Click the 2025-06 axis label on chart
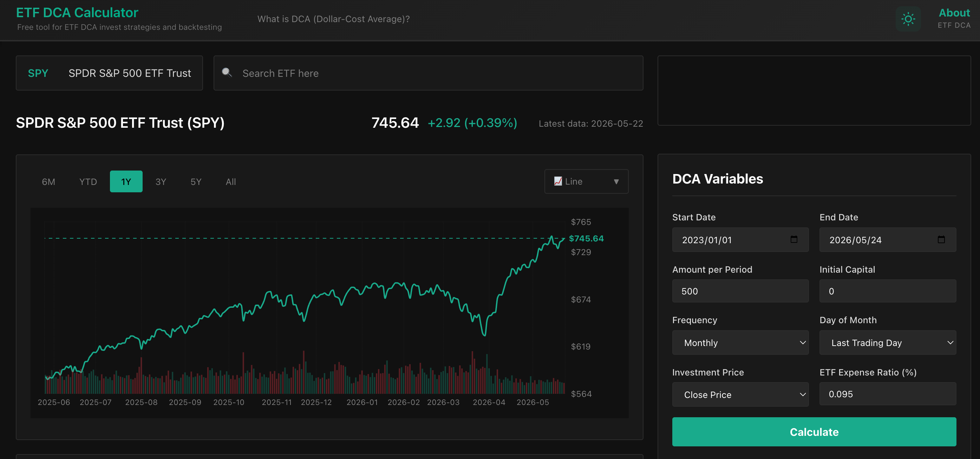980x459 pixels. pyautogui.click(x=54, y=402)
